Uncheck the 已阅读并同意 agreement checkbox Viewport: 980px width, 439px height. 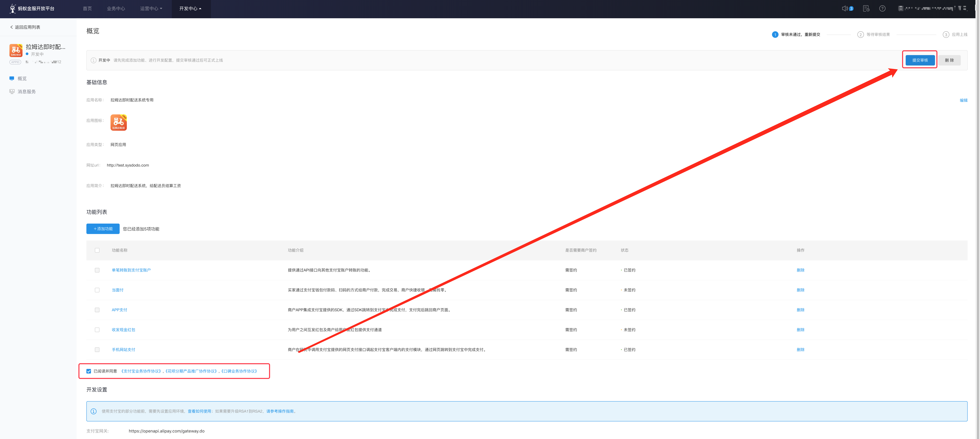[89, 371]
